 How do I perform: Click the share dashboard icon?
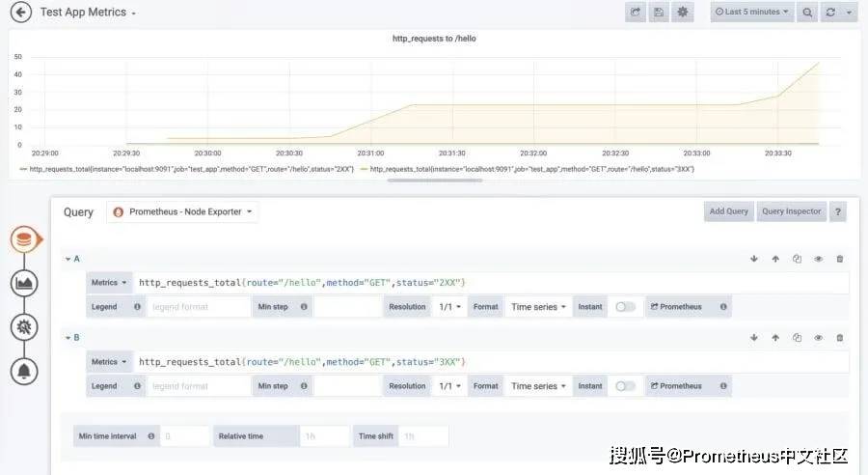click(x=636, y=13)
